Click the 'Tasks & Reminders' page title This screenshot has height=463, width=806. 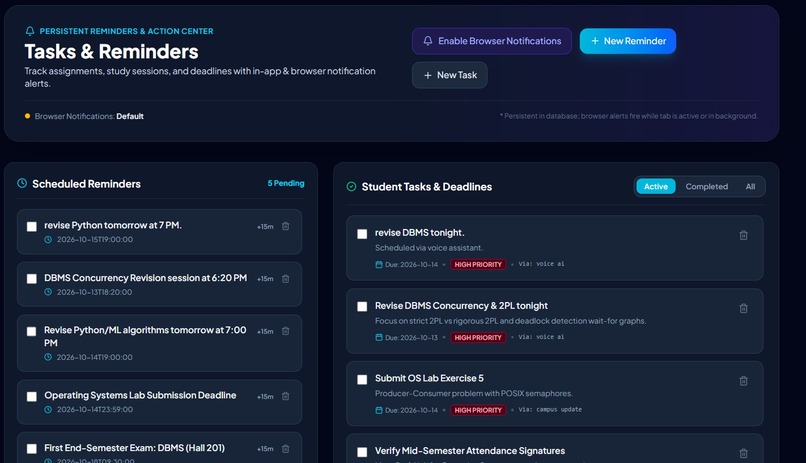coord(112,52)
